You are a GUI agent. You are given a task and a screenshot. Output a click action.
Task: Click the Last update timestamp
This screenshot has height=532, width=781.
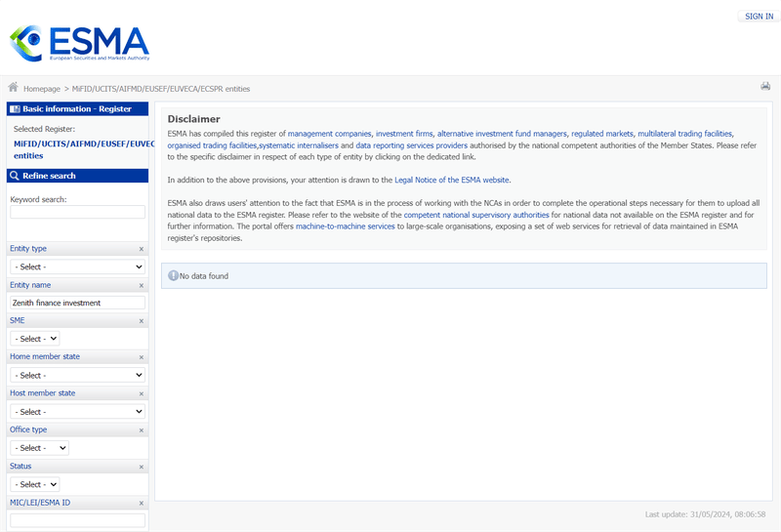(x=705, y=514)
